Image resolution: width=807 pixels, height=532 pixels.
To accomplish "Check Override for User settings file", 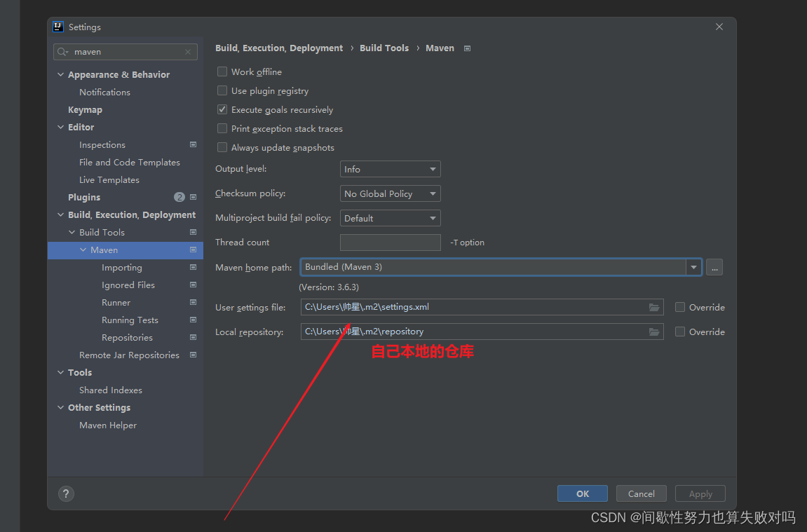I will pyautogui.click(x=680, y=307).
